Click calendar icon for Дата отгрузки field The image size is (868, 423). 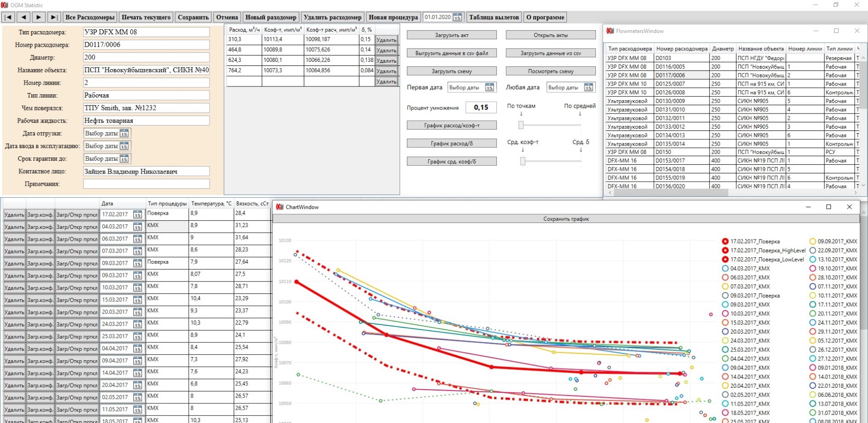[124, 134]
